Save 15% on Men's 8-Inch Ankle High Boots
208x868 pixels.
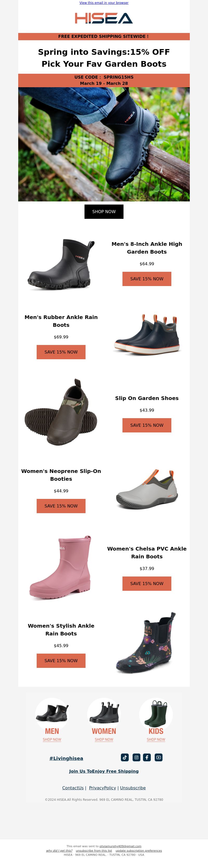point(147,279)
